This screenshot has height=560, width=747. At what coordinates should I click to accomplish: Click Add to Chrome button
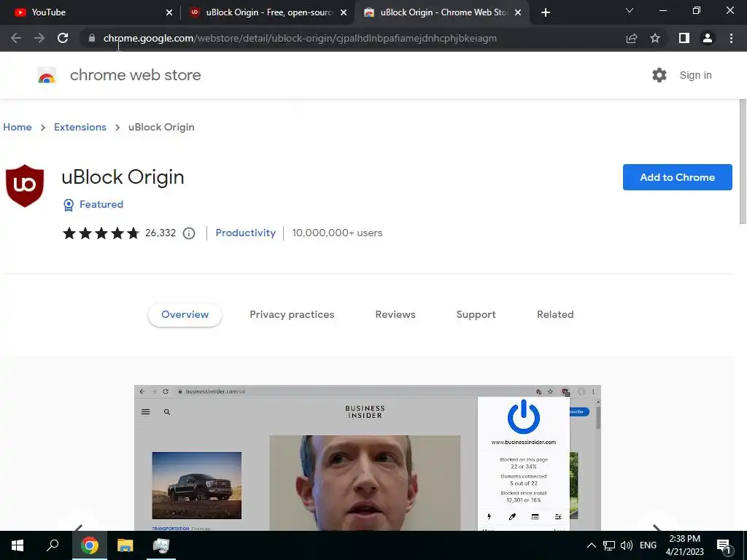678,177
